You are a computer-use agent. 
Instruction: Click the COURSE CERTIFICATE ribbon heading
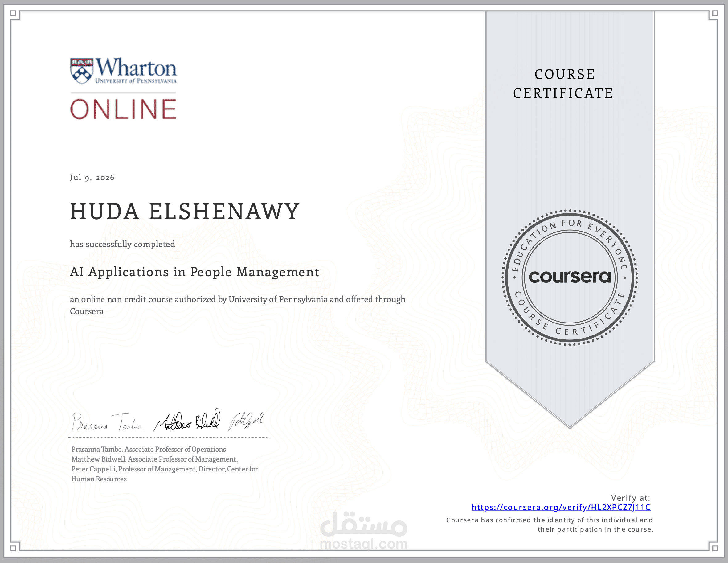[x=563, y=84]
